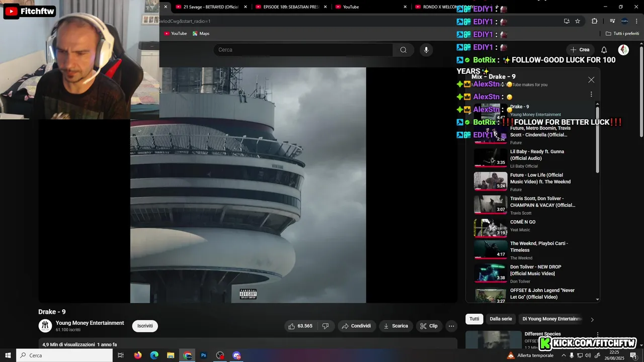
Task: Click the Scarica download button
Action: click(396, 326)
